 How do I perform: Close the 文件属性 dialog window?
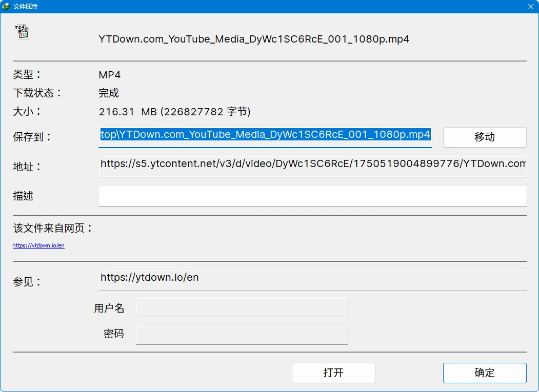(x=530, y=7)
